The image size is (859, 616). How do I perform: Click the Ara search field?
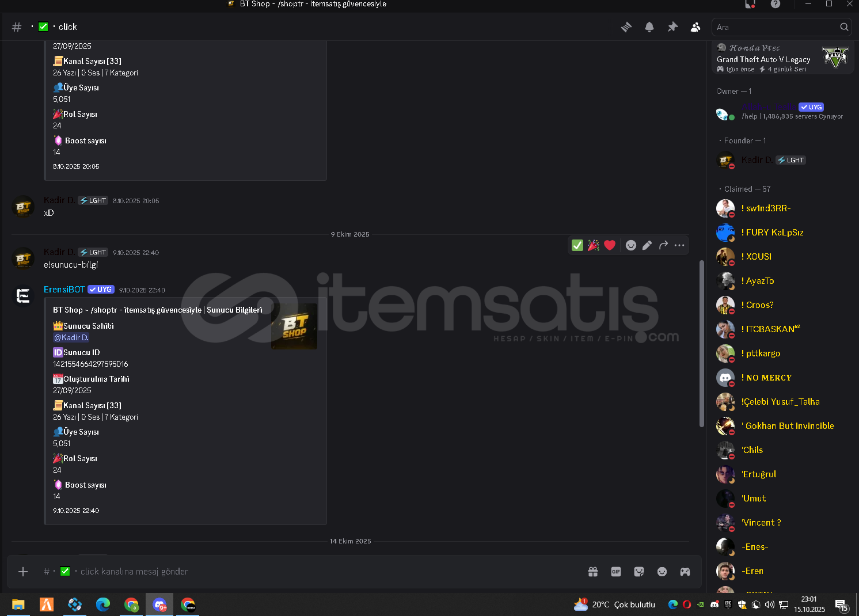click(x=781, y=27)
